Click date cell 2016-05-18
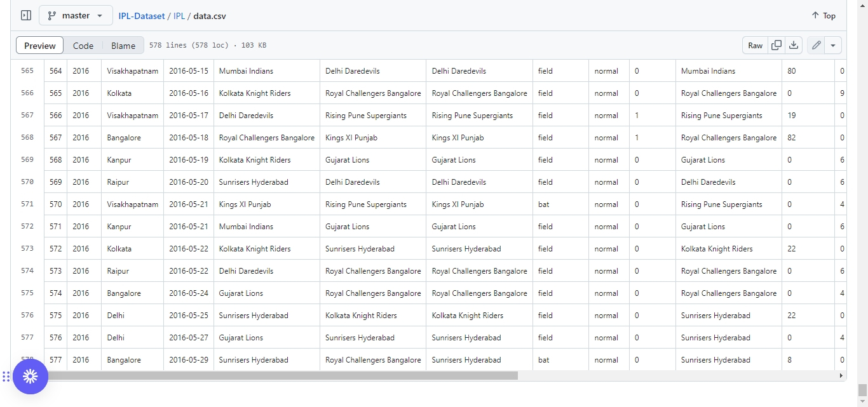Screen dimensions: 868x407 tap(189, 138)
